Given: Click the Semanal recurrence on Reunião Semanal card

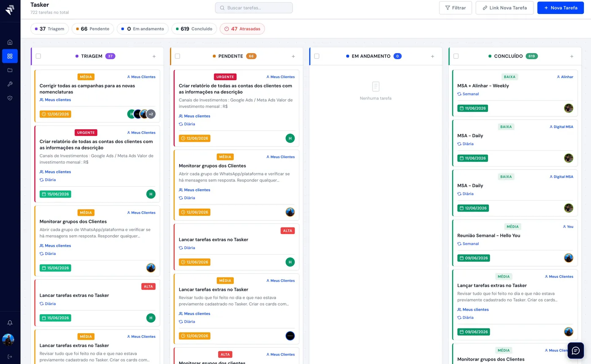Looking at the screenshot, I should click(x=468, y=244).
